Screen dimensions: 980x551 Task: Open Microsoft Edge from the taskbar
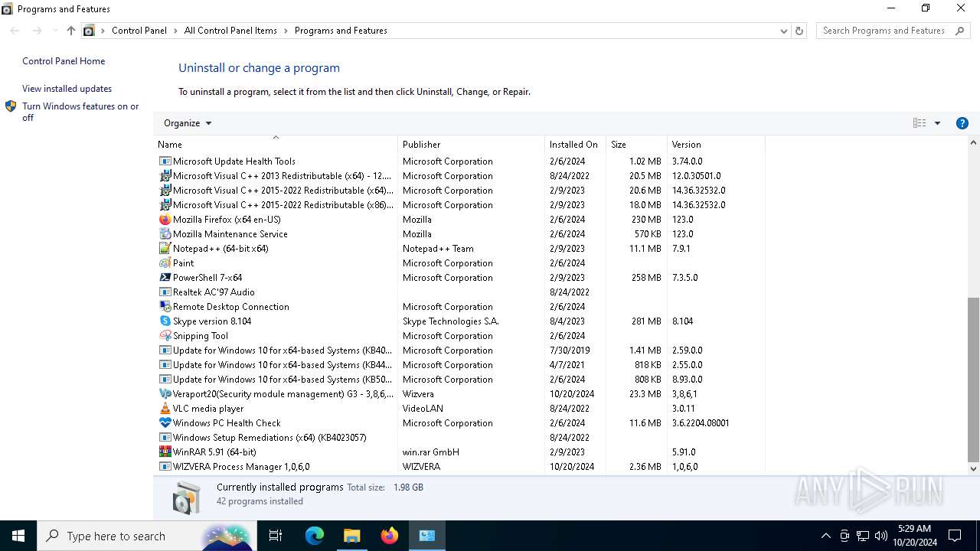pos(315,536)
